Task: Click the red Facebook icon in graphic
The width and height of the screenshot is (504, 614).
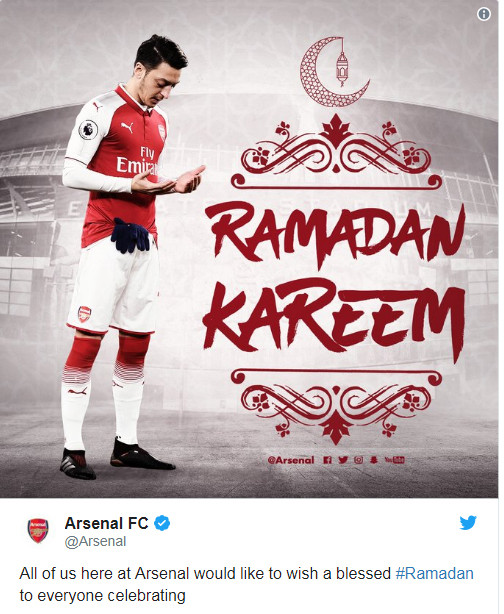Action: pyautogui.click(x=327, y=460)
